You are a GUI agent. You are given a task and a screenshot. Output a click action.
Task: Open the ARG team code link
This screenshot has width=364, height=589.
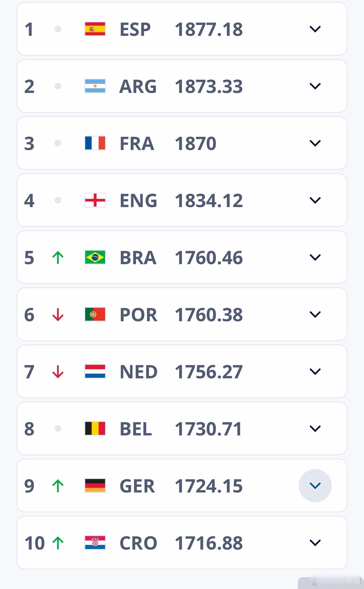point(138,86)
